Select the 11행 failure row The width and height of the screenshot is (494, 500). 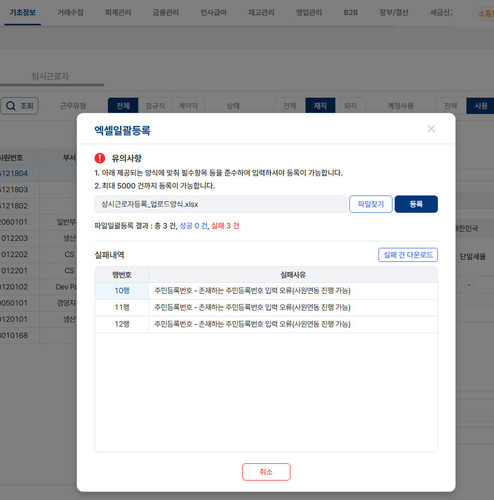click(266, 307)
